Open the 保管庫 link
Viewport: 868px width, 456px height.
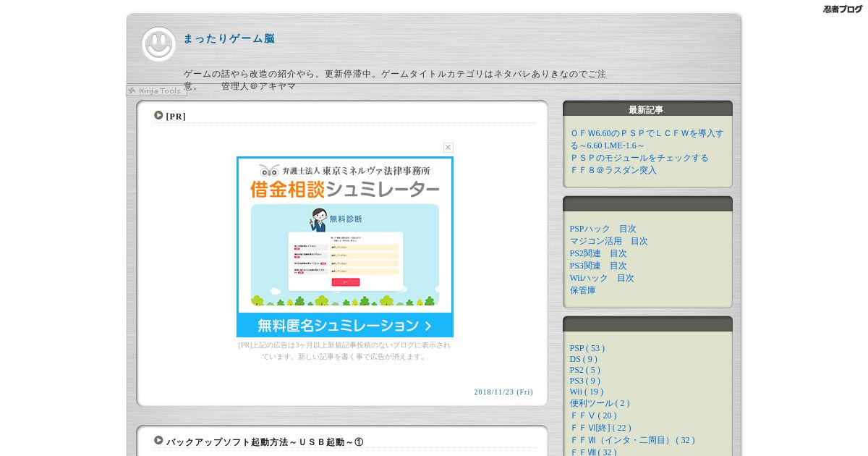pyautogui.click(x=583, y=290)
